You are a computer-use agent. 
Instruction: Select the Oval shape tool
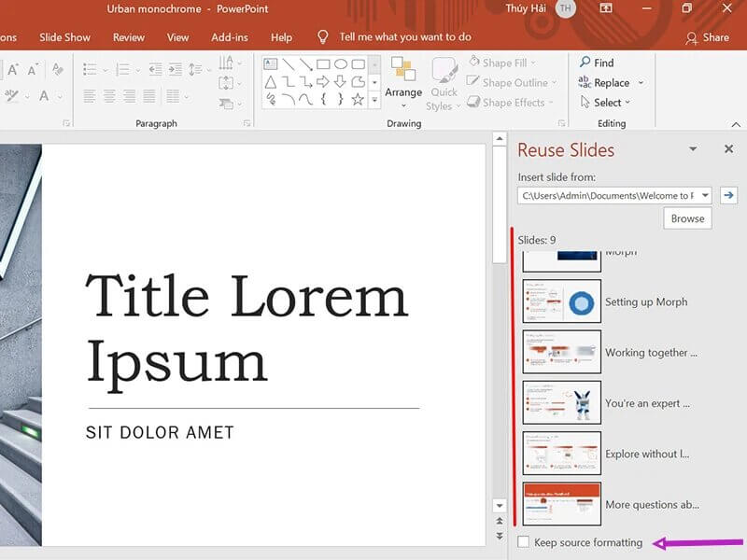coord(341,63)
